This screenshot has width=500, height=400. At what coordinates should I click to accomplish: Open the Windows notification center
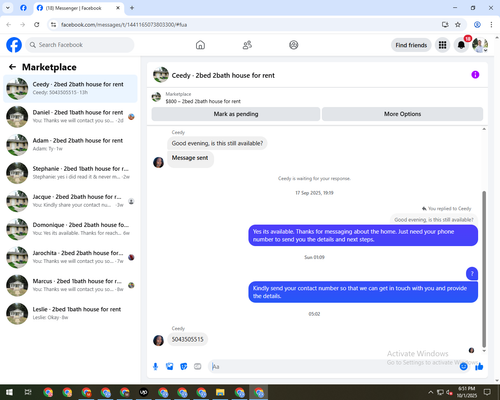pyautogui.click(x=487, y=392)
